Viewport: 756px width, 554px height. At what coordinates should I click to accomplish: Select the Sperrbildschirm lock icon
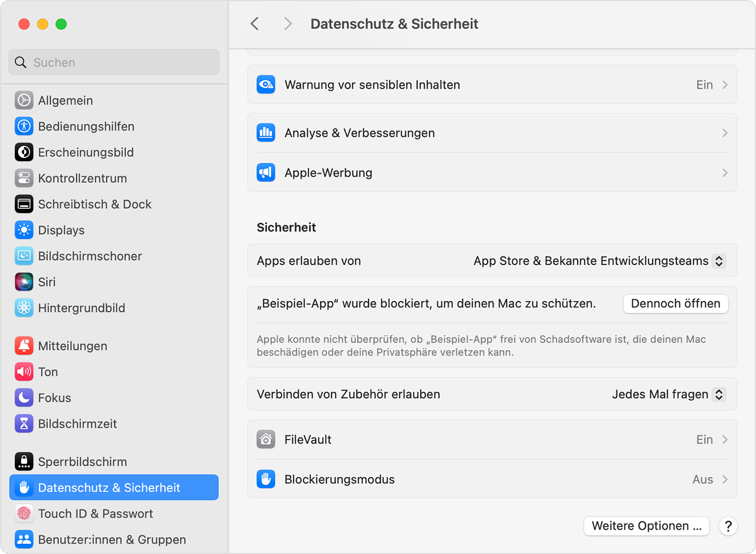coord(24,461)
